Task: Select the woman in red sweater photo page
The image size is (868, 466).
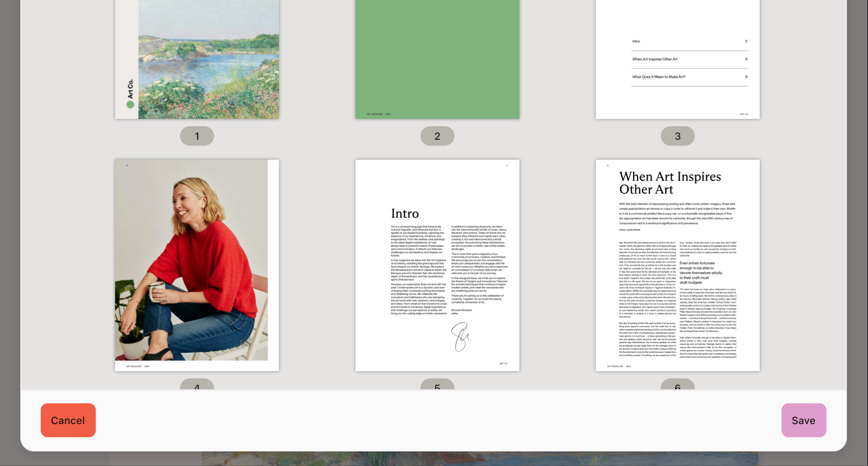Action: (x=197, y=264)
